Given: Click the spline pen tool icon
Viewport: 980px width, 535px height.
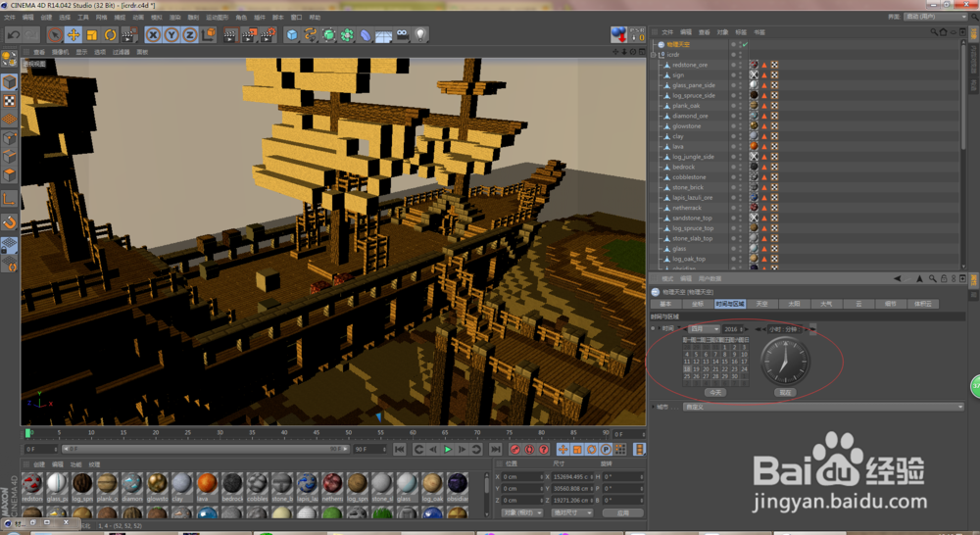Looking at the screenshot, I should 311,35.
